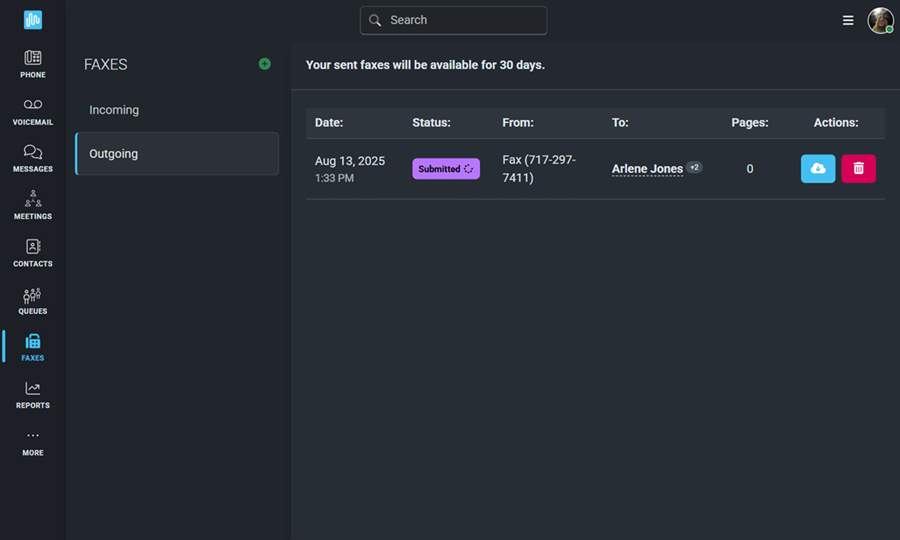Open the Meetings section
This screenshot has width=900, height=540.
pyautogui.click(x=33, y=206)
